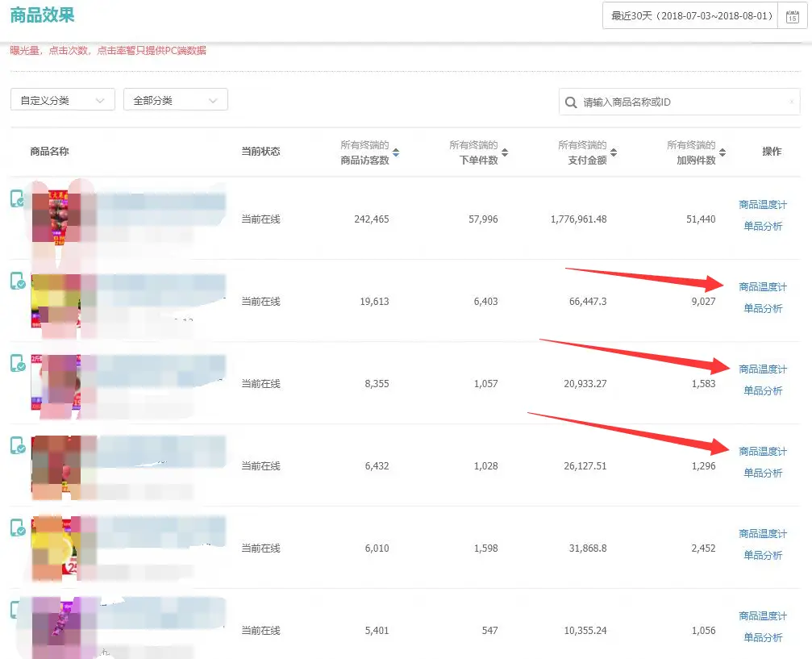Open 商品温度计 for the first product

[763, 205]
